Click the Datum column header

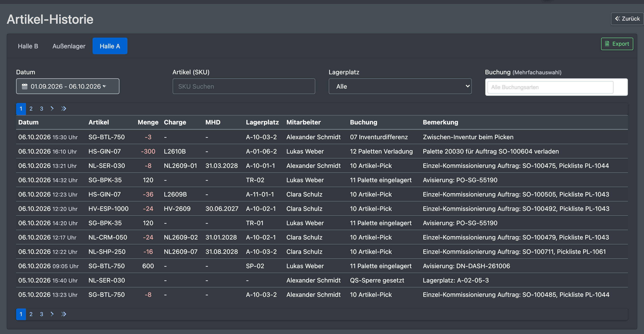[28, 122]
